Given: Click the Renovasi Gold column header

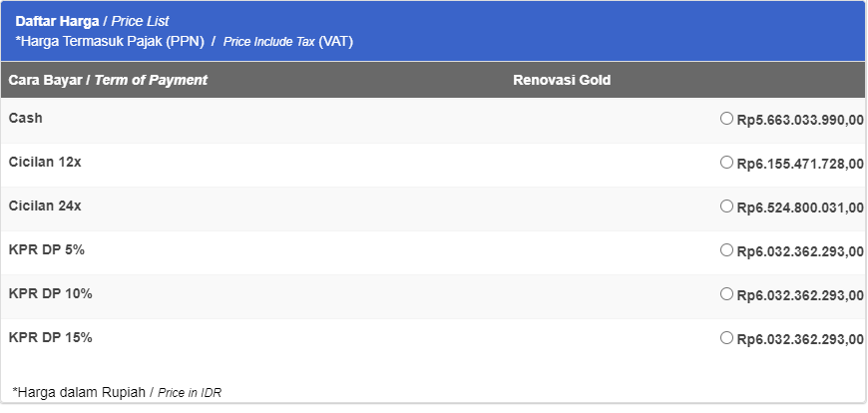Looking at the screenshot, I should (x=562, y=80).
